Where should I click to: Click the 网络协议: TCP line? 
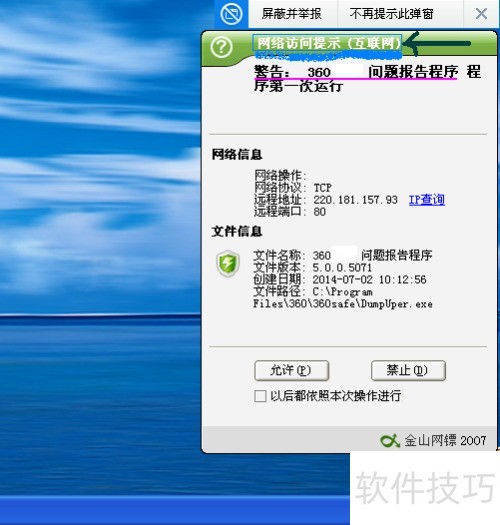pyautogui.click(x=293, y=188)
